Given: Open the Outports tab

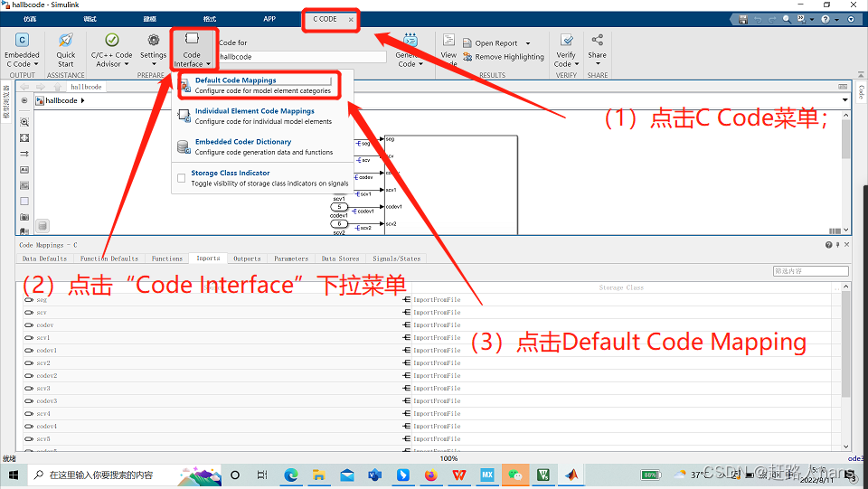Looking at the screenshot, I should point(247,259).
